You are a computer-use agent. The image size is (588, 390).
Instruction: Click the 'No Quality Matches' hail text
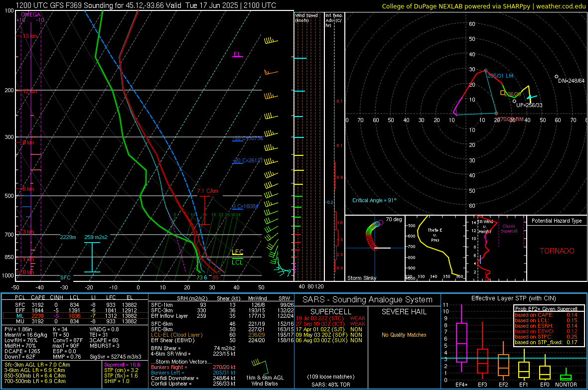pyautogui.click(x=404, y=335)
